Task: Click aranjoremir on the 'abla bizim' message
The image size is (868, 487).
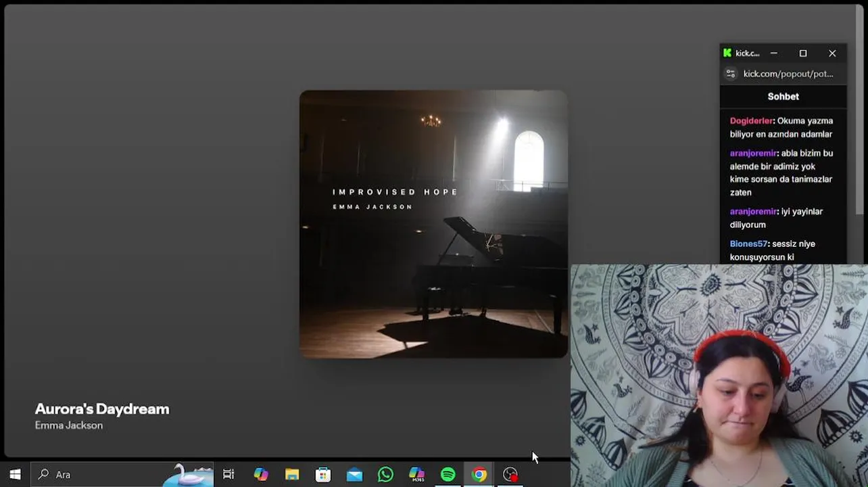Action: 753,154
